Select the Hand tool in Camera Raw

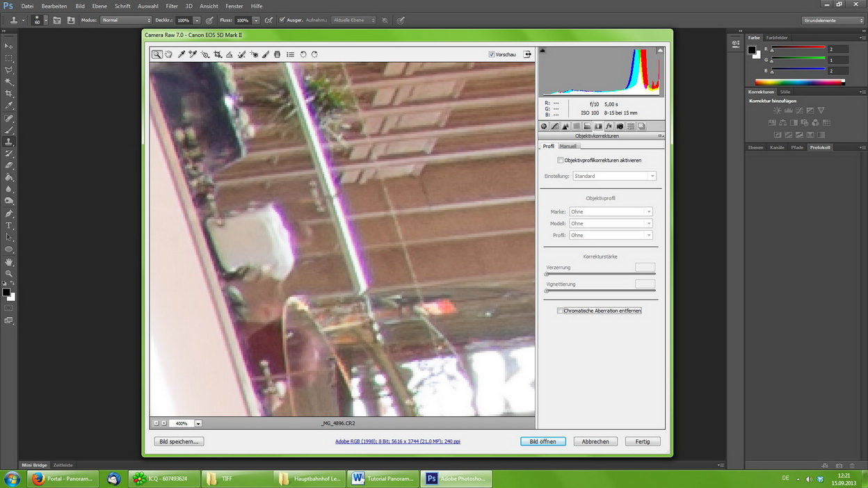point(168,54)
